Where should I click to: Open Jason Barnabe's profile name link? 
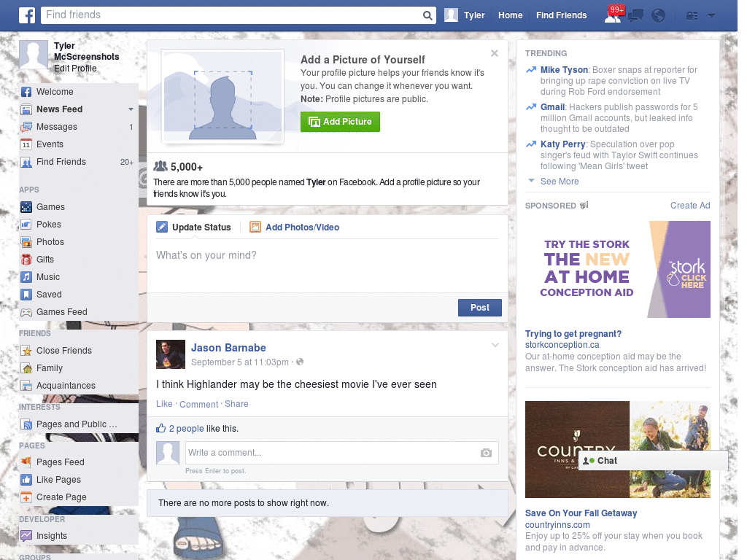tap(228, 348)
